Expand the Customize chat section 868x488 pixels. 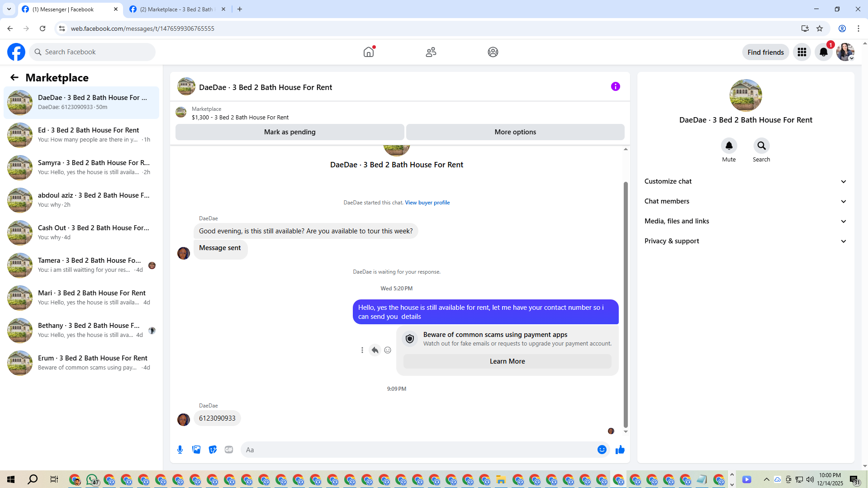745,181
